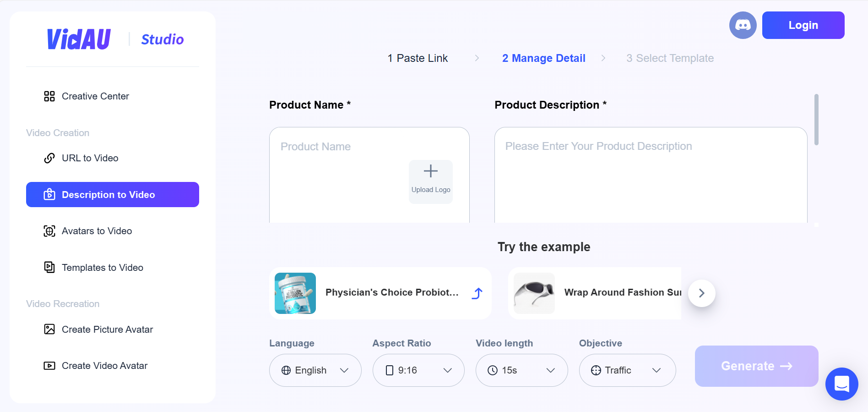The image size is (868, 412).
Task: Expand the Objective Traffic dropdown
Action: 627,370
